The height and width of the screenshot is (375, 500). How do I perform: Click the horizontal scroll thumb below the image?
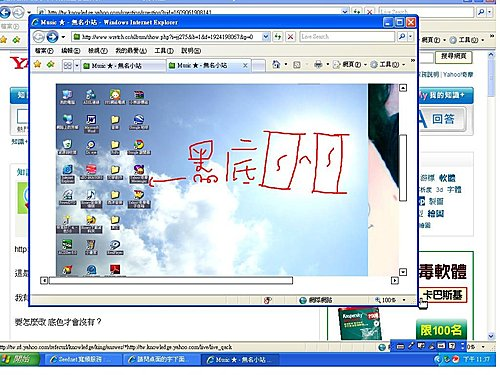click(x=171, y=281)
